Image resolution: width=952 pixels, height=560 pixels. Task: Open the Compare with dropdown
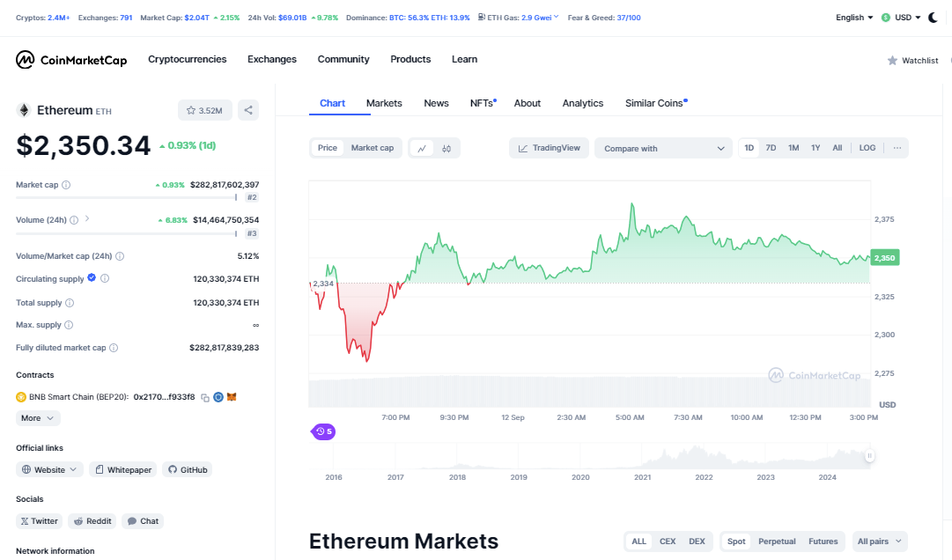click(664, 149)
